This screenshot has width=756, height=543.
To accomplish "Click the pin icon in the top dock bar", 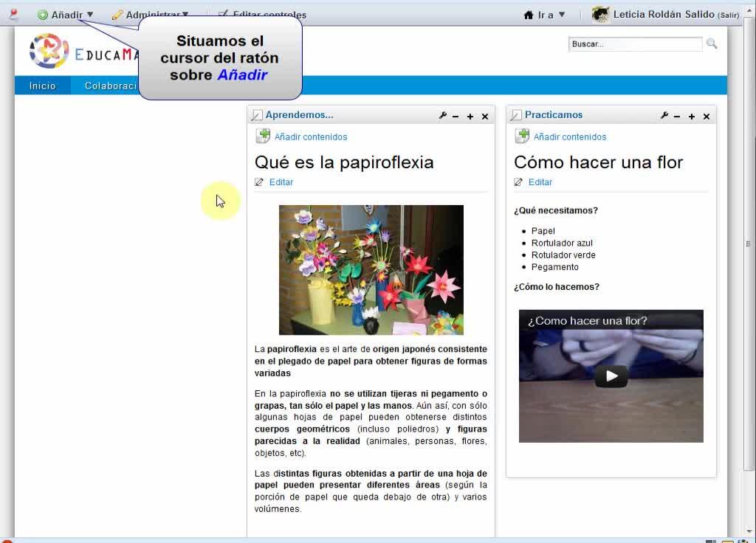I will [x=13, y=14].
